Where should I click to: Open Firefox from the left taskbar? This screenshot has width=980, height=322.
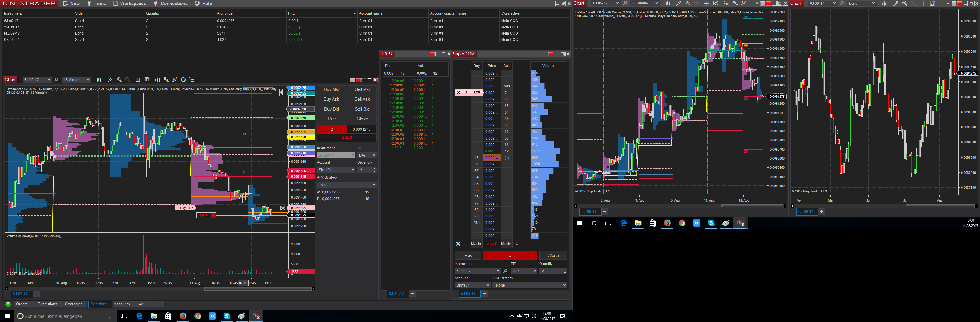click(183, 316)
